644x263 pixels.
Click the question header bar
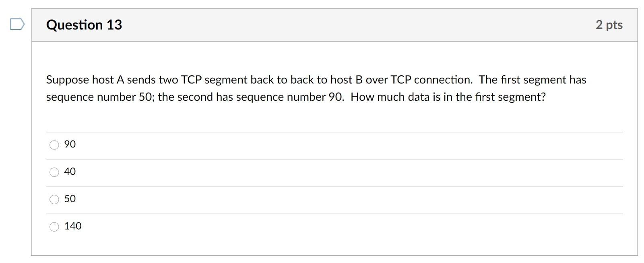pyautogui.click(x=322, y=25)
